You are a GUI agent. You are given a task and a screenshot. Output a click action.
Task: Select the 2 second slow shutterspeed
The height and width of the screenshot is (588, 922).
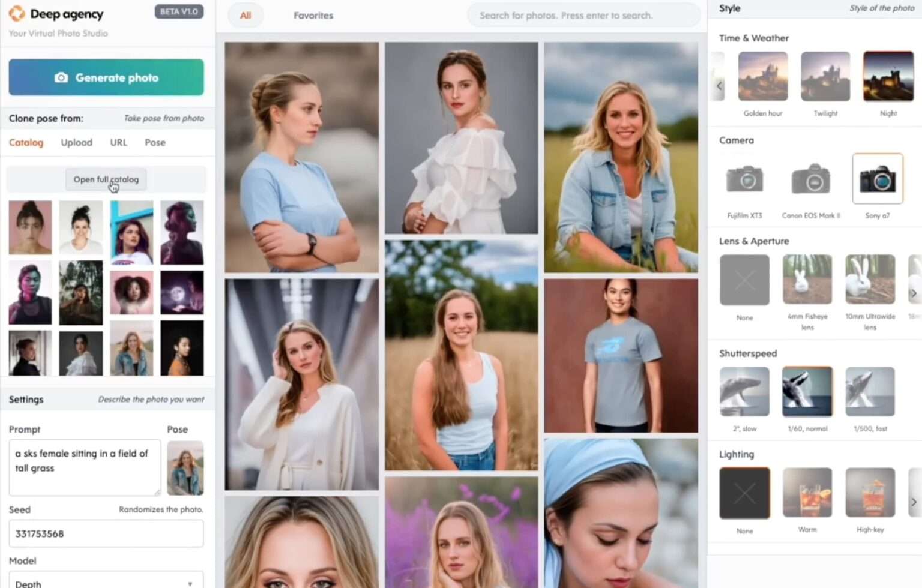tap(744, 391)
